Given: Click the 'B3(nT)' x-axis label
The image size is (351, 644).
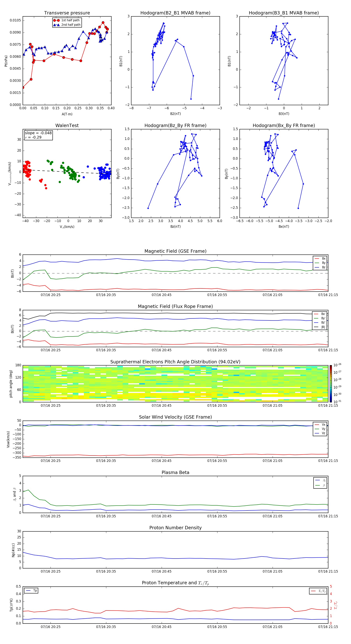Looking at the screenshot, I should click(x=284, y=114).
